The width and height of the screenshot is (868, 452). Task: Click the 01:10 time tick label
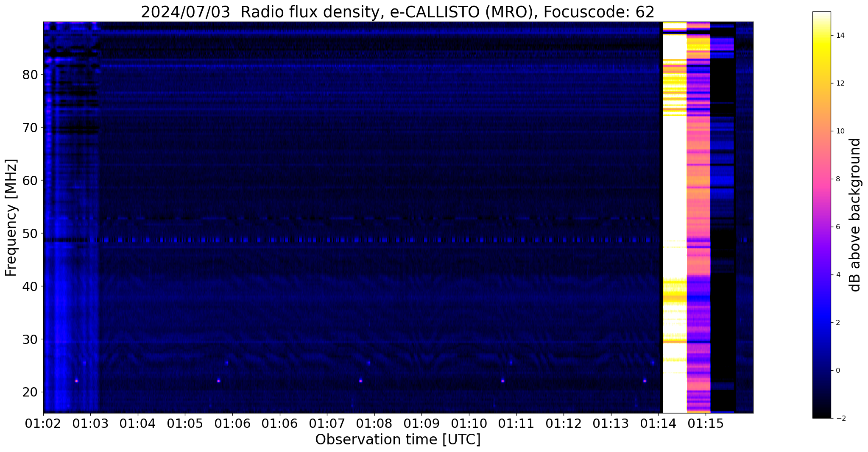tap(469, 423)
